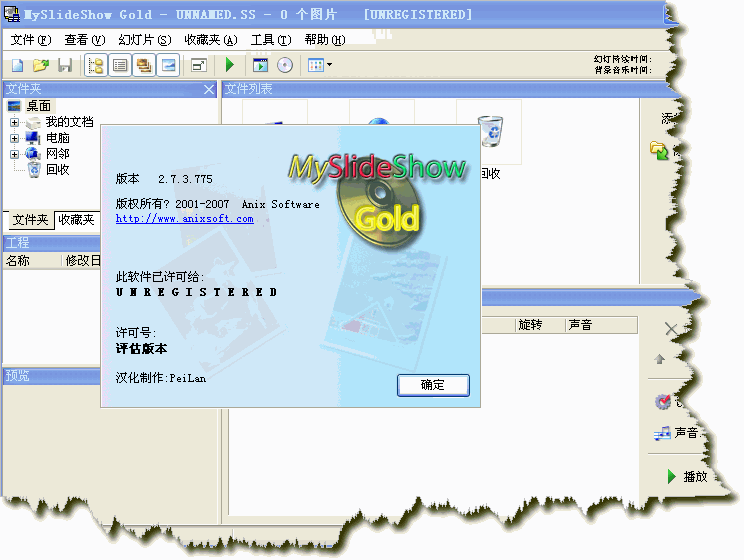Click the UNREGISTERED license text
The height and width of the screenshot is (560, 744).
point(196,292)
